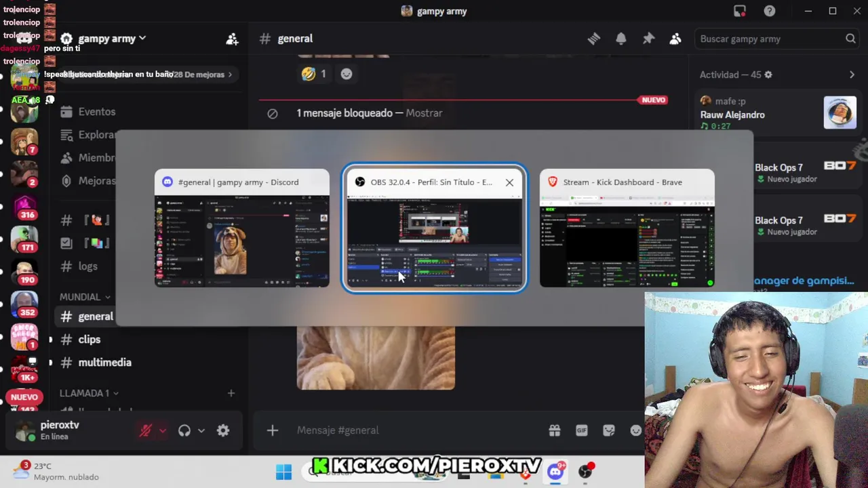Viewport: 868px width, 488px height.
Task: Show pinned messages in #general
Action: point(648,39)
